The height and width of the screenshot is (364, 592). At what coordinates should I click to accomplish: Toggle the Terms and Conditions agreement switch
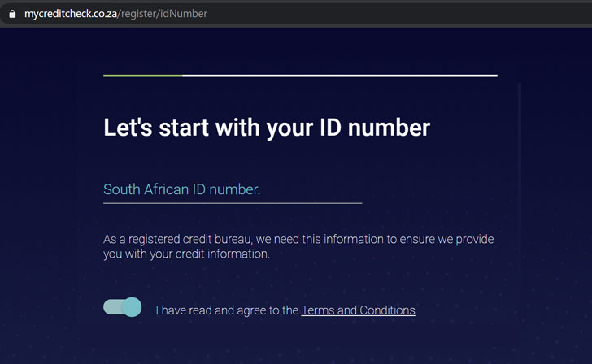tap(122, 307)
